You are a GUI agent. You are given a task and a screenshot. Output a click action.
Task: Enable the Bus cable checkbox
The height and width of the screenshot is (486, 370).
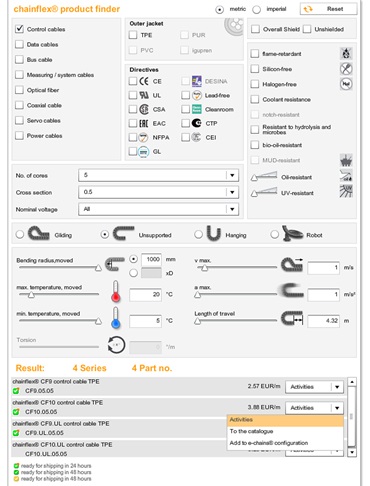[19, 60]
